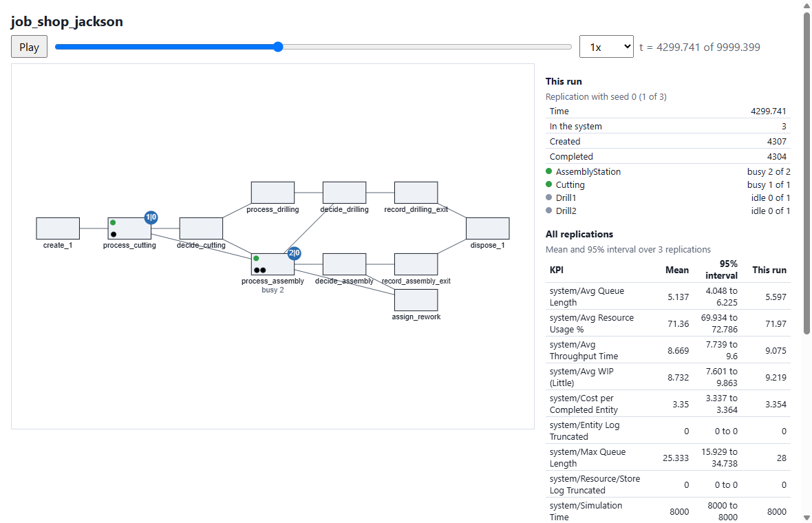Screen dimensions: 812x523
Task: Click the 'KPI' column header
Action: pyautogui.click(x=556, y=270)
